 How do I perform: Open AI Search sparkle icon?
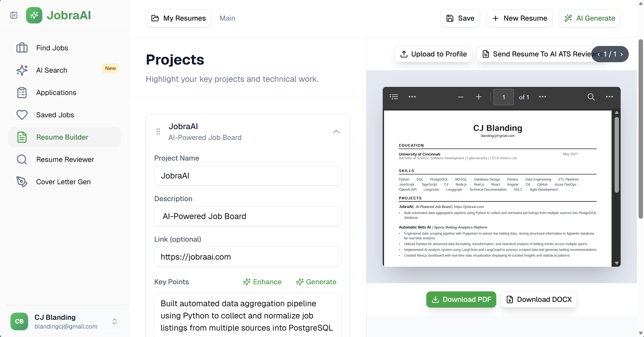22,70
